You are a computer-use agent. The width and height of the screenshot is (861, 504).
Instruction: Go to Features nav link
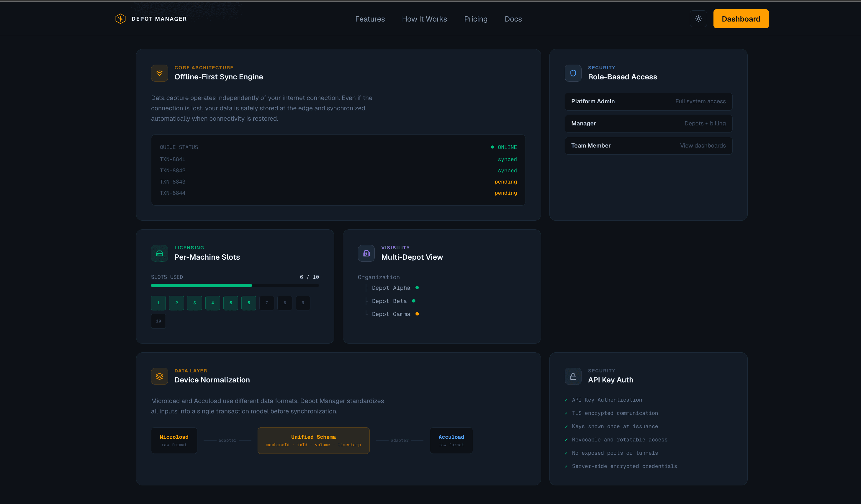(370, 19)
